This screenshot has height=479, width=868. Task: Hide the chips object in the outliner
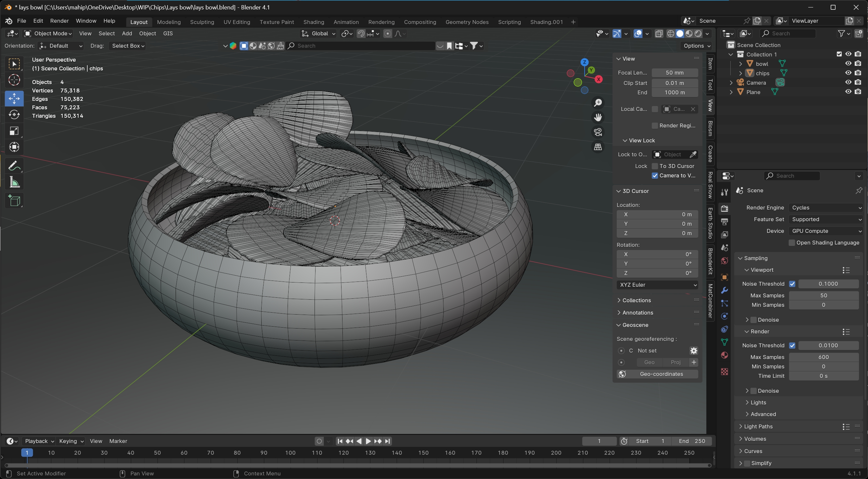pyautogui.click(x=848, y=72)
